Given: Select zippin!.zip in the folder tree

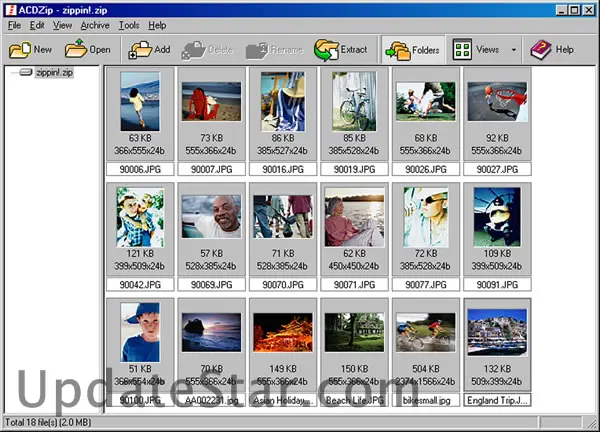Looking at the screenshot, I should 55,73.
